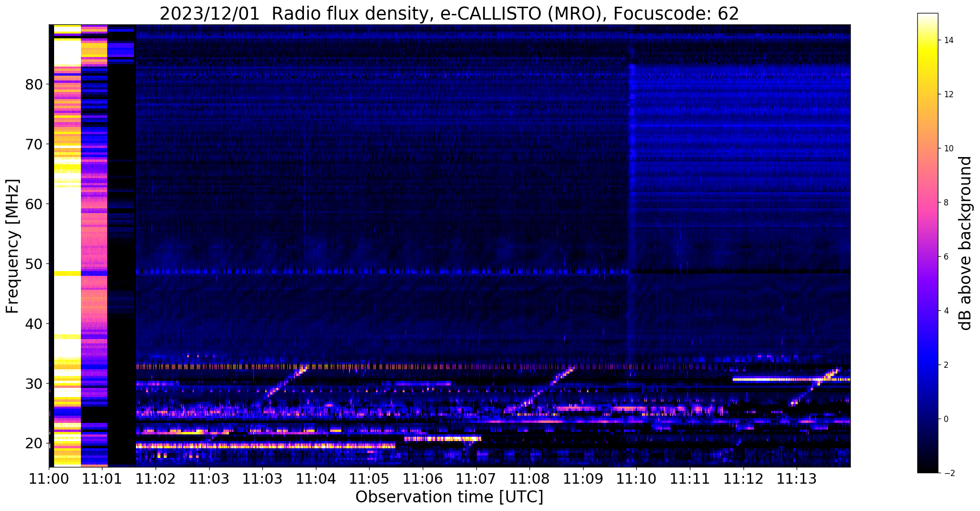Image resolution: width=980 pixels, height=511 pixels.
Task: Click the 60 MHz frequency axis tick label
Action: click(34, 204)
